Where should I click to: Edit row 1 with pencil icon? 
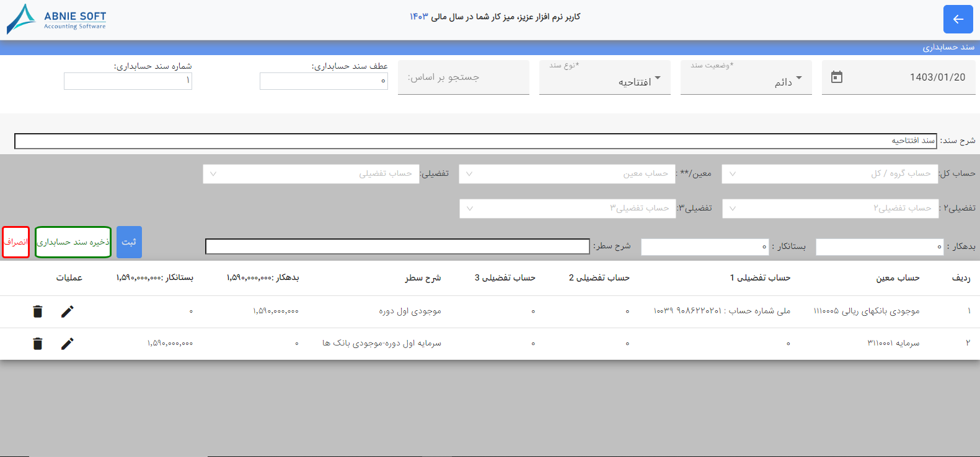(x=67, y=311)
